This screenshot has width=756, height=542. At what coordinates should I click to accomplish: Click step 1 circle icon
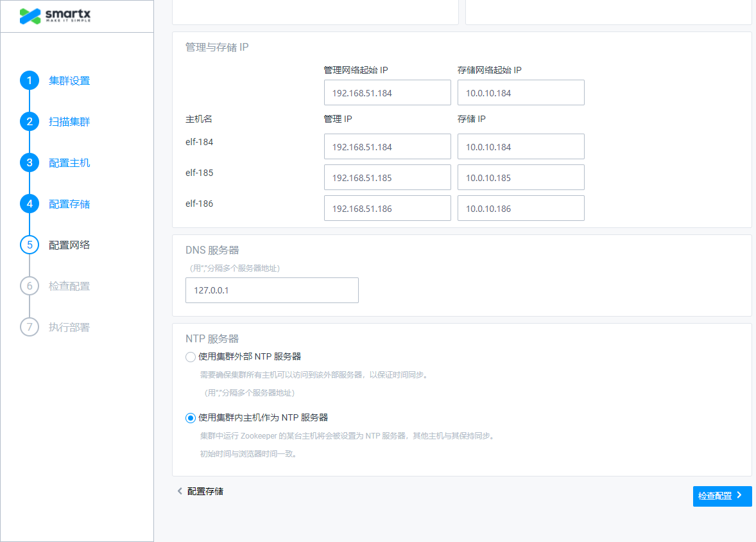coord(30,81)
